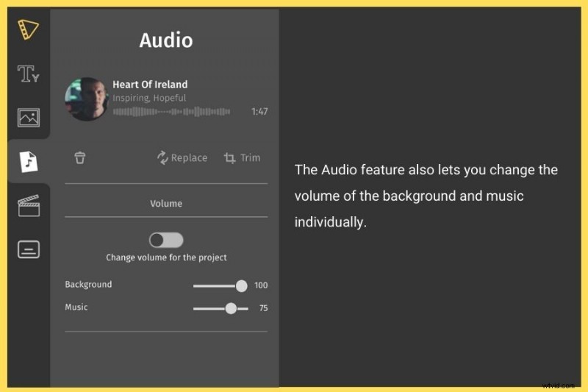Viewport: 588px width, 392px height.
Task: Click the Background volume slider track
Action: click(x=215, y=286)
